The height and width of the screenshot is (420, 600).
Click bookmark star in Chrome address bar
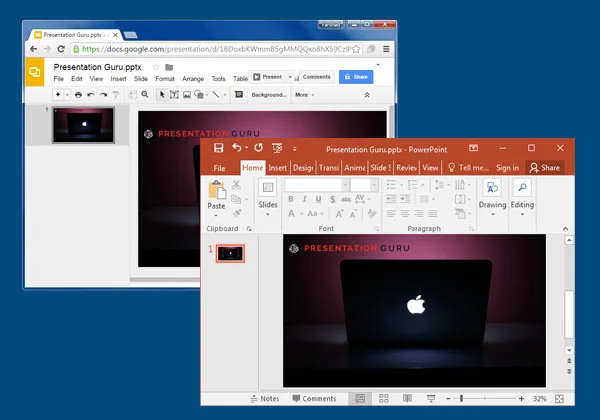[356, 49]
